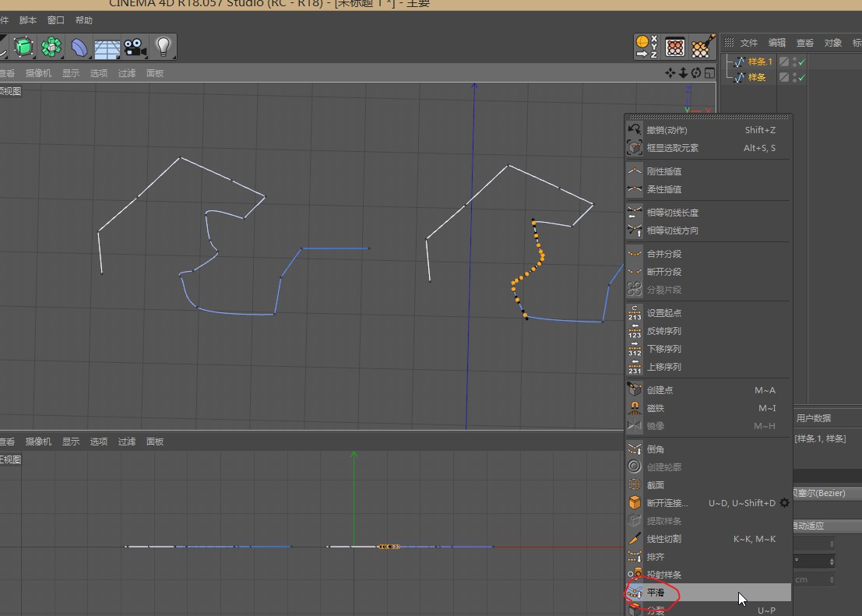
Task: Choose 截面 in the context menu
Action: coord(708,485)
